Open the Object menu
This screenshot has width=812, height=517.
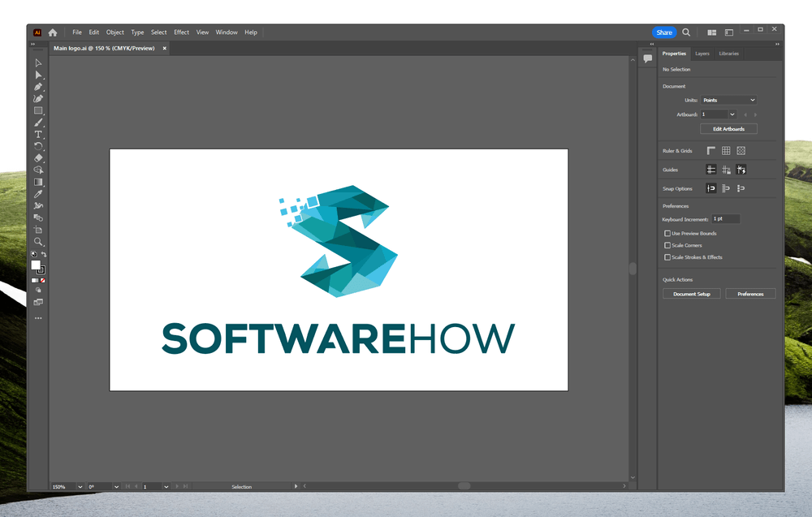(115, 32)
